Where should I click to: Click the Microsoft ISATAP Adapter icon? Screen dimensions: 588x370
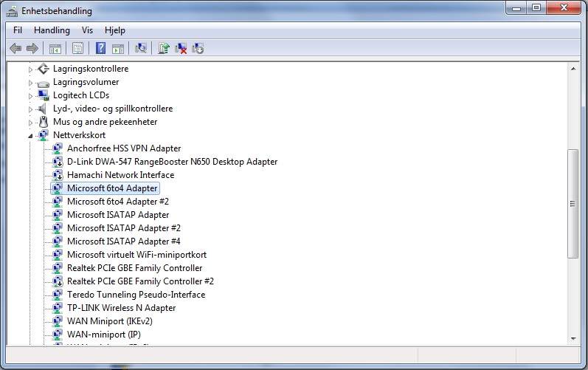[x=58, y=215]
